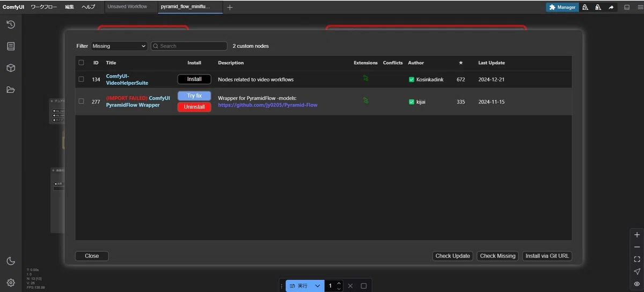The height and width of the screenshot is (292, 644).
Task: Click the select mode arrow icon on canvas toolbar
Action: point(637,272)
